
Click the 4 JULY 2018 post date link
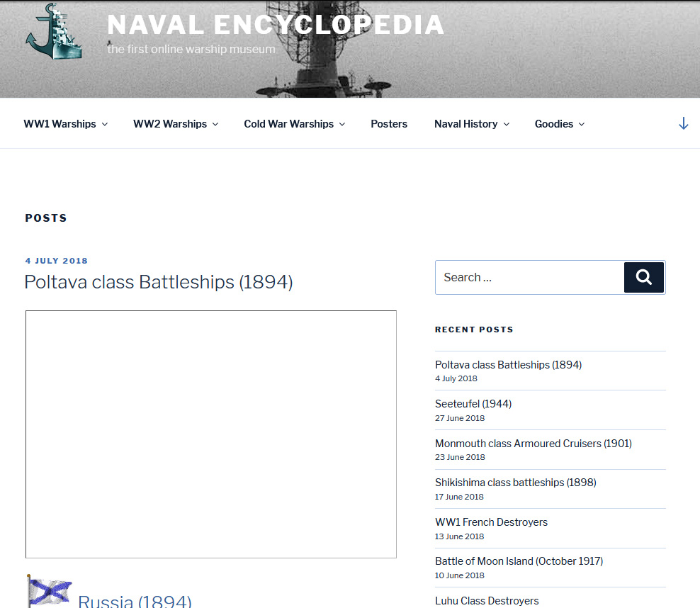click(57, 261)
